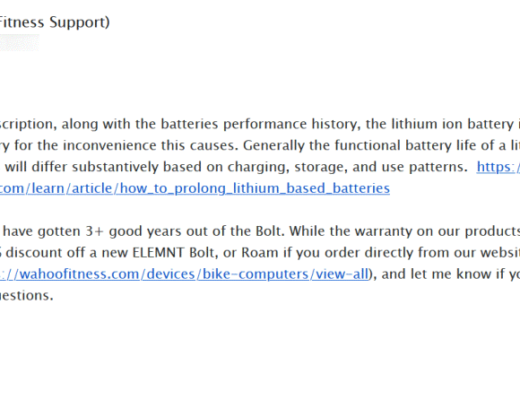Click the phrase 'charging, storage, and use patterns'

(x=348, y=167)
